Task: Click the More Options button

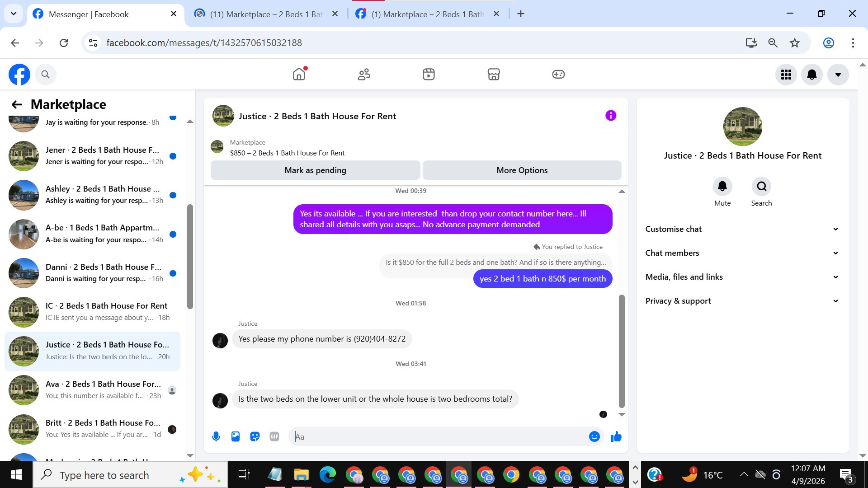Action: tap(522, 170)
